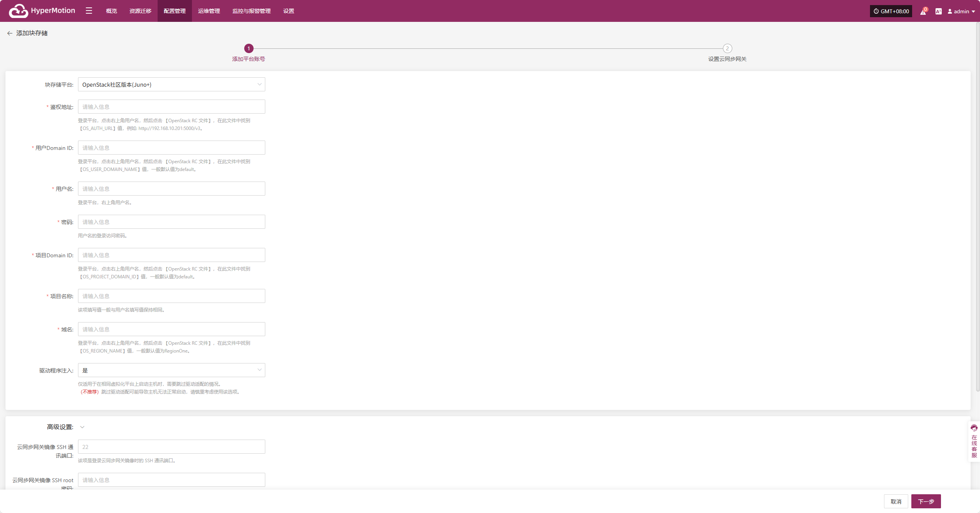Focus the 项目Domain ID input field
Image resolution: width=980 pixels, height=513 pixels.
point(172,255)
